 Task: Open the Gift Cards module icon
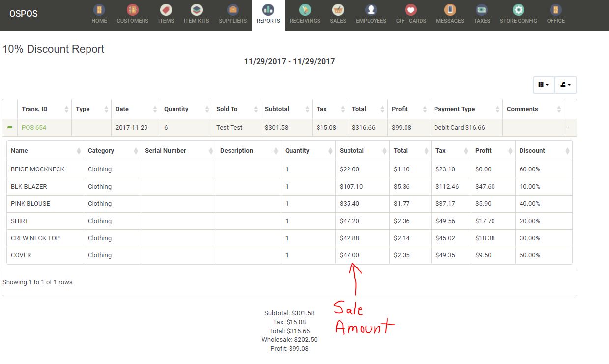point(410,11)
